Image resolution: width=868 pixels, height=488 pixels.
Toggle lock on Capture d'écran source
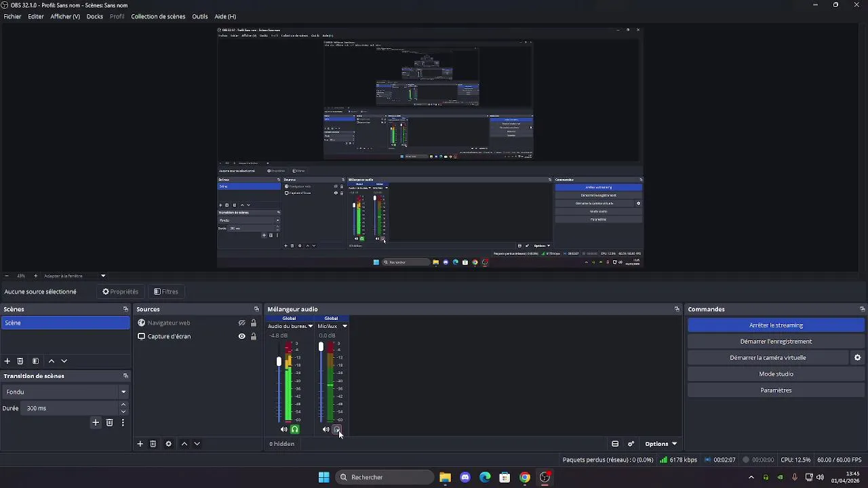click(x=254, y=336)
